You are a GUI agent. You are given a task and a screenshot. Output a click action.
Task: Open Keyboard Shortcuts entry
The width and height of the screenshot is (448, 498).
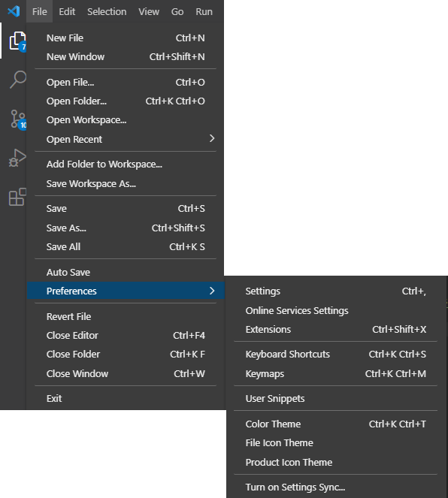coord(336,354)
